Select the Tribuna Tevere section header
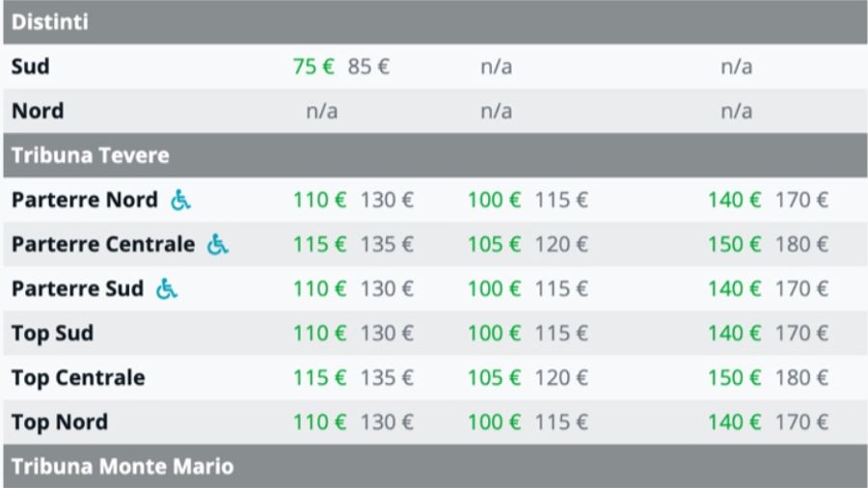 click(91, 155)
